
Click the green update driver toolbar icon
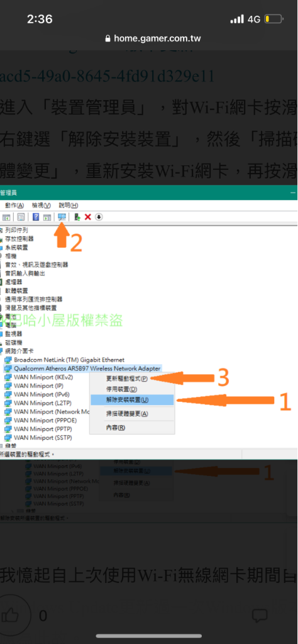[77, 217]
